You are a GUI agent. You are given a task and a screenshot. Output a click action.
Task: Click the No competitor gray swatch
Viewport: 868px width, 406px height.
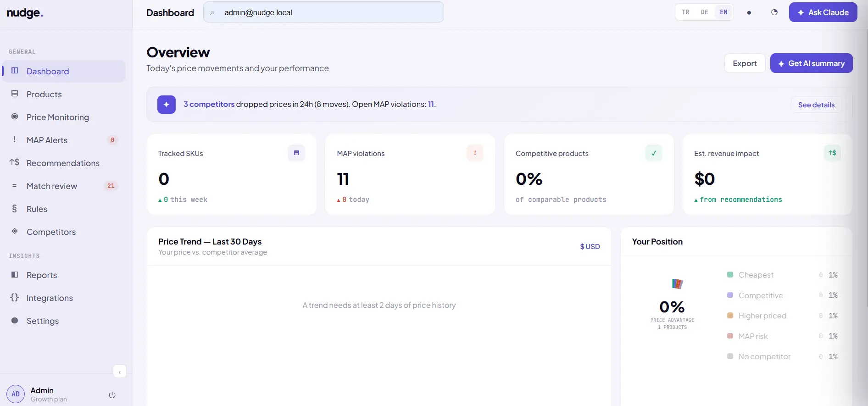click(730, 356)
